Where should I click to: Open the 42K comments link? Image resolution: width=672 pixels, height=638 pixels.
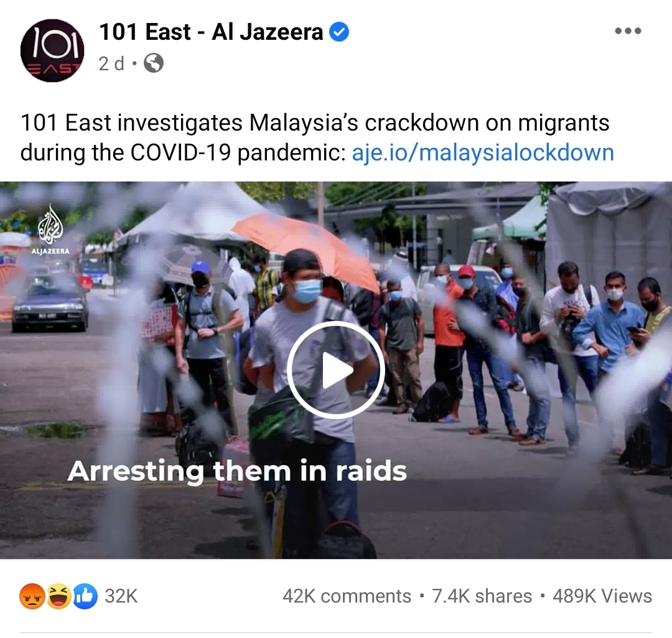pos(347,596)
